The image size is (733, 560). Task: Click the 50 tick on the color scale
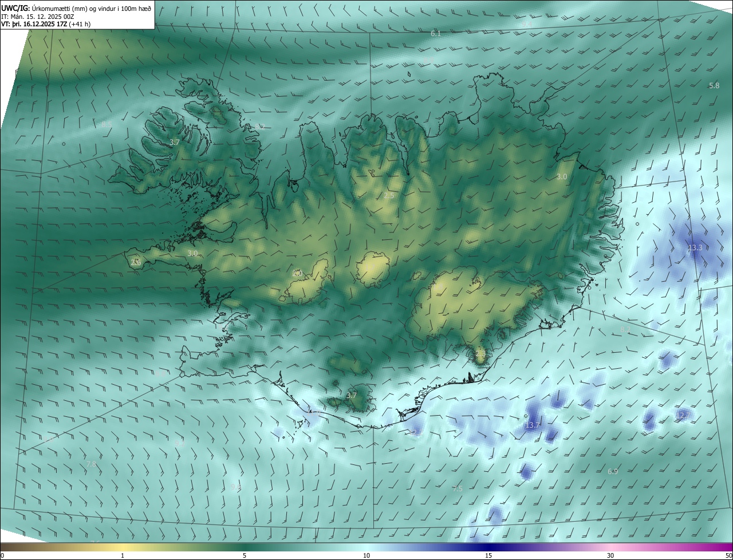point(728,556)
